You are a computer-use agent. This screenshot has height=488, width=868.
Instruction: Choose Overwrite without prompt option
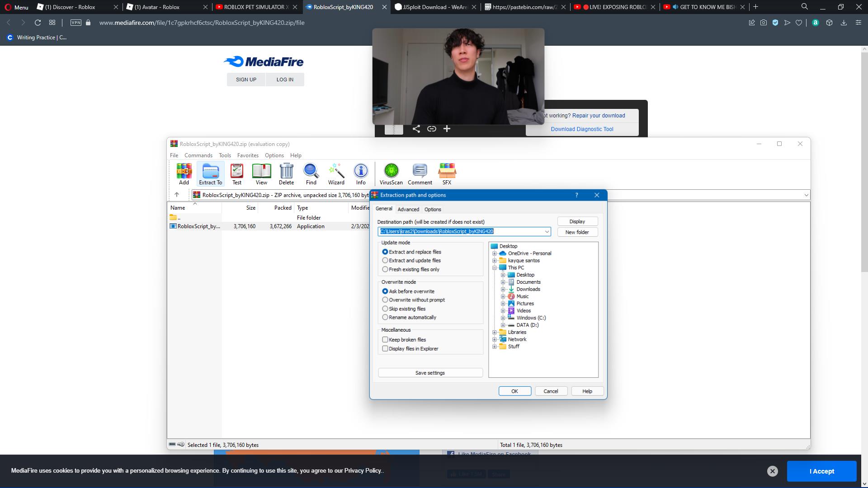pyautogui.click(x=385, y=300)
